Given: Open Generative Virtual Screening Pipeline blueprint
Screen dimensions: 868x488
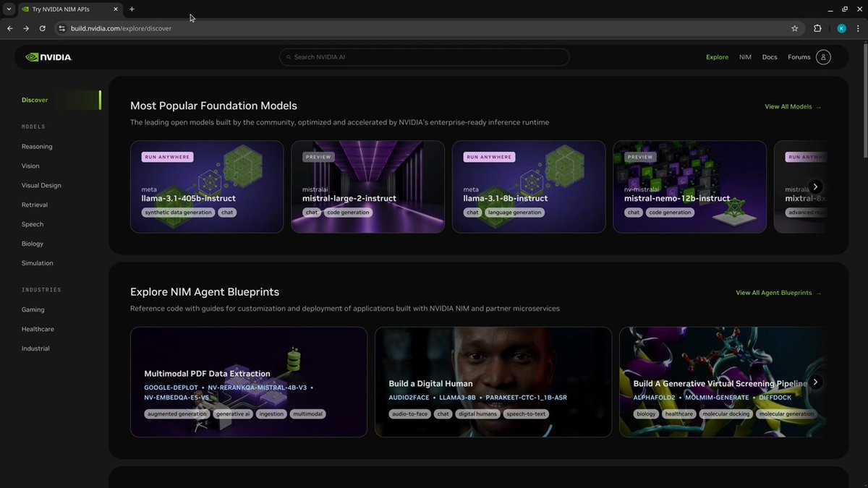Looking at the screenshot, I should coord(723,382).
